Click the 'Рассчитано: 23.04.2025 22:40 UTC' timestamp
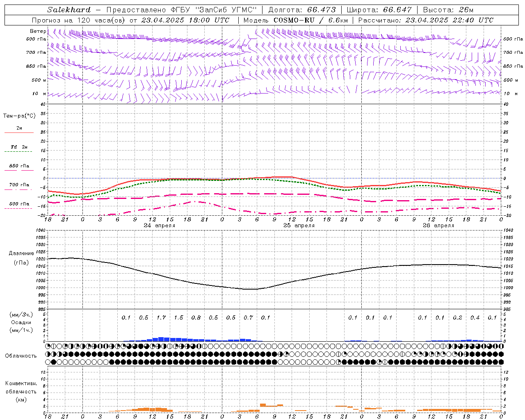The image size is (525, 420). [x=426, y=20]
